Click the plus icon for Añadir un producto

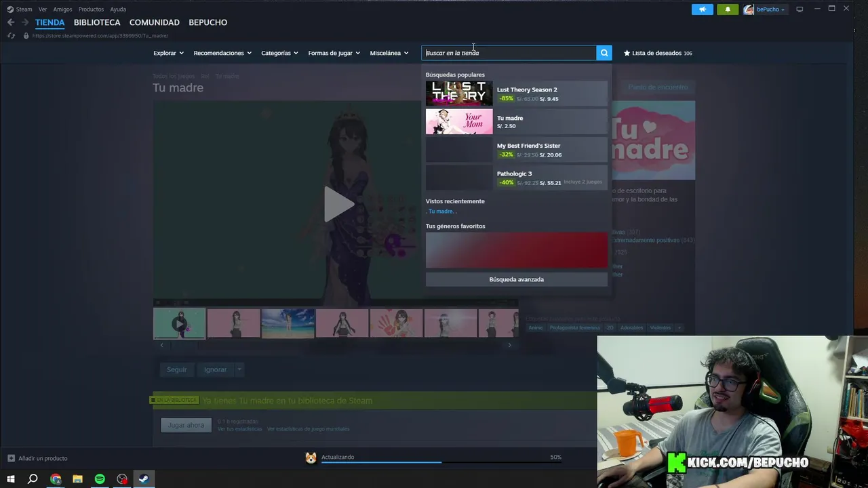pyautogui.click(x=11, y=458)
